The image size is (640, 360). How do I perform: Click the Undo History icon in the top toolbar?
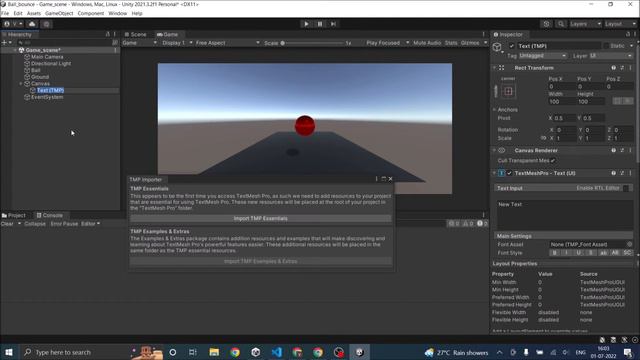click(x=547, y=24)
